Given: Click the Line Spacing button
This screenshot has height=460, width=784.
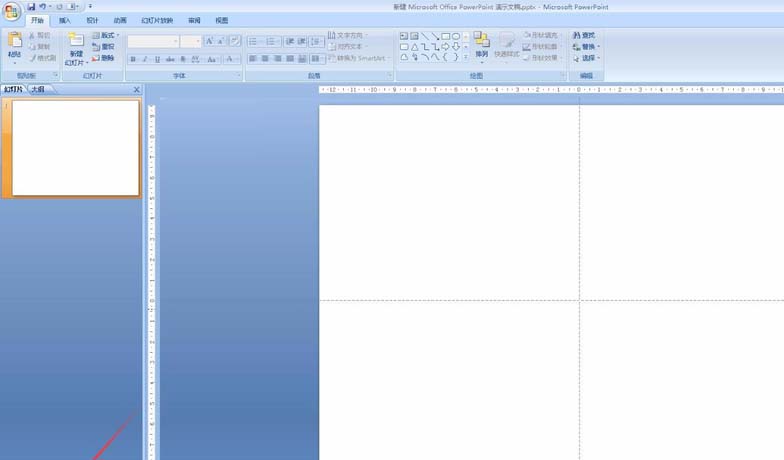Looking at the screenshot, I should [316, 42].
